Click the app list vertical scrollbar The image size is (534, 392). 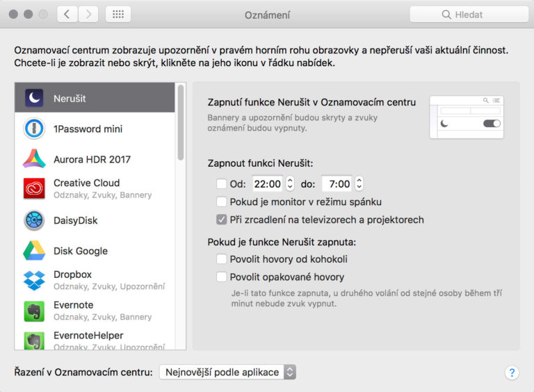click(181, 122)
